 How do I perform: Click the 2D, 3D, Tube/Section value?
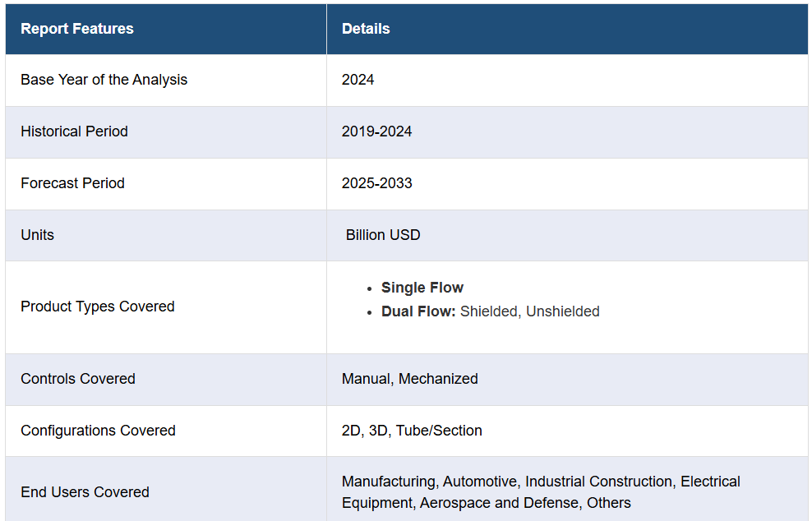point(412,431)
